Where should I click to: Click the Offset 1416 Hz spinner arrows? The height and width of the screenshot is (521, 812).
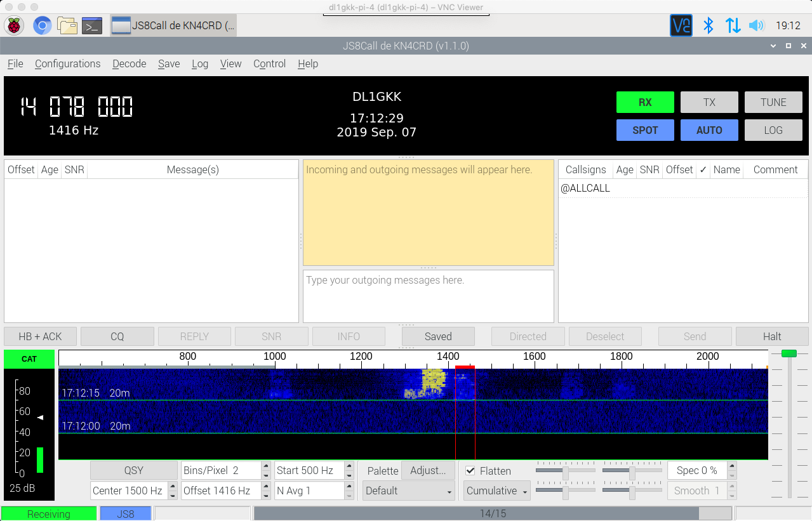pyautogui.click(x=265, y=491)
